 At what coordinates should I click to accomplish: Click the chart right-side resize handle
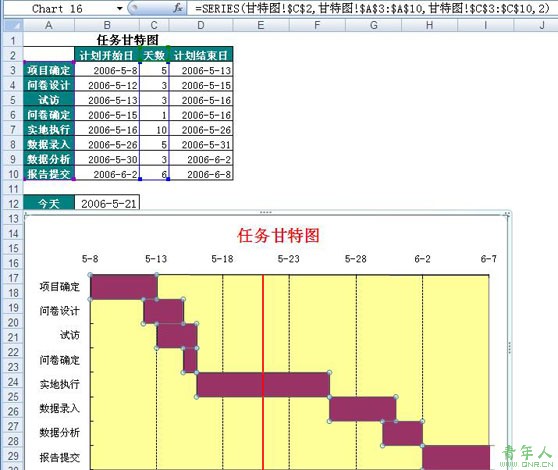[x=510, y=348]
